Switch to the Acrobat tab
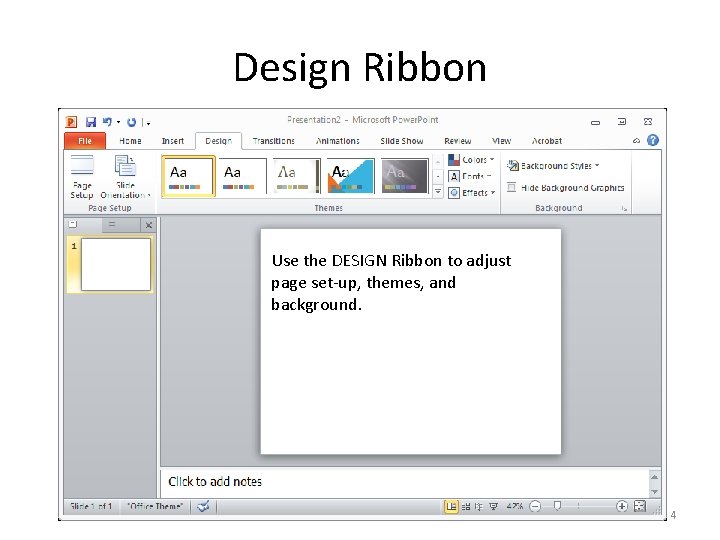 [x=547, y=141]
